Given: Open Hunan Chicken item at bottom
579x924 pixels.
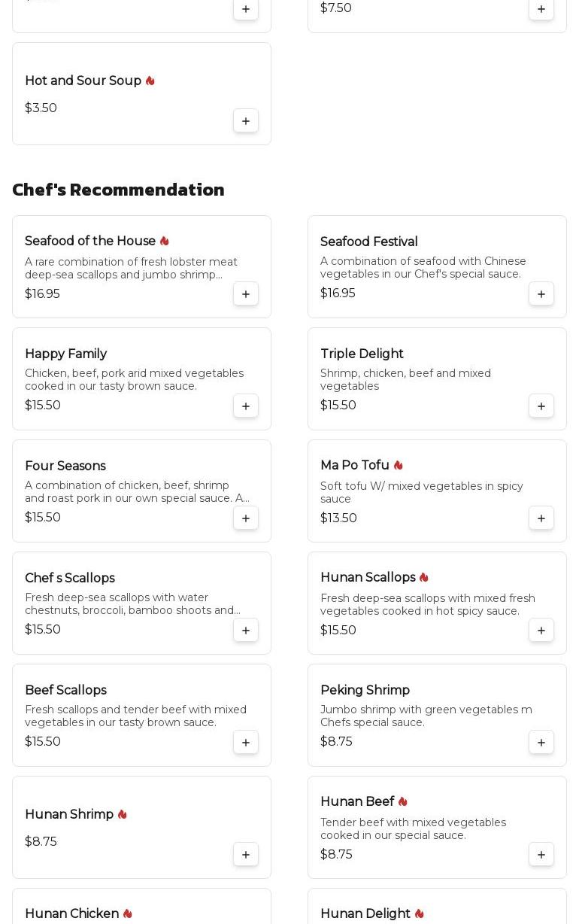Looking at the screenshot, I should click(71, 913).
